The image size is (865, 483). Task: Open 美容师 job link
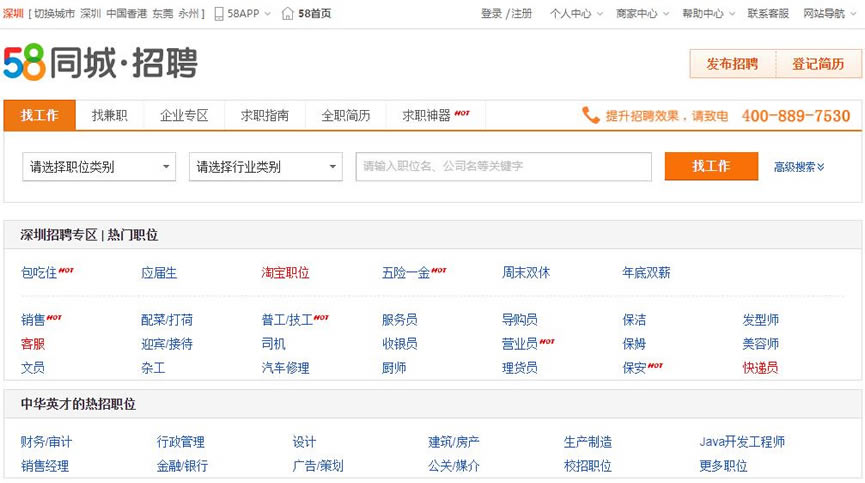click(761, 344)
